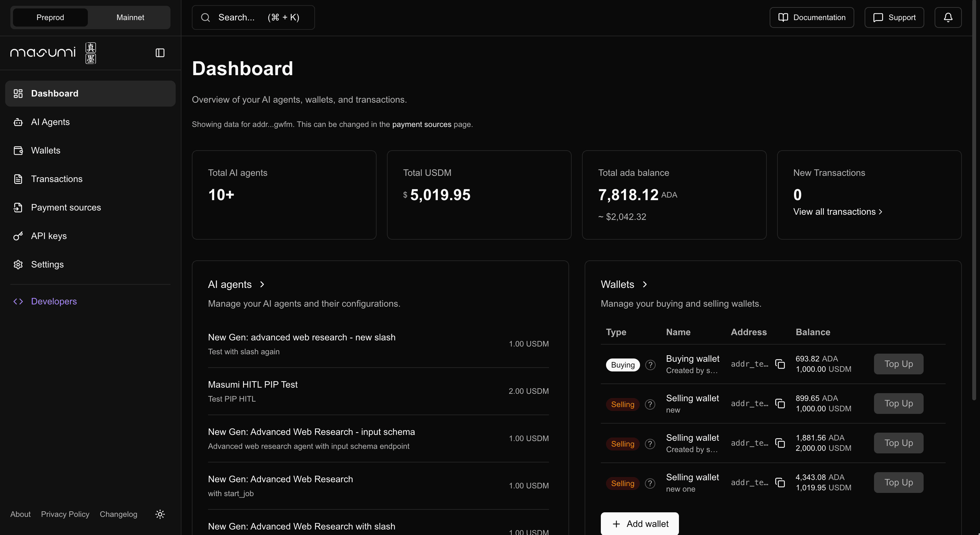
Task: Top Up Selling wallet with 2,000.00 USDM
Action: (x=898, y=443)
